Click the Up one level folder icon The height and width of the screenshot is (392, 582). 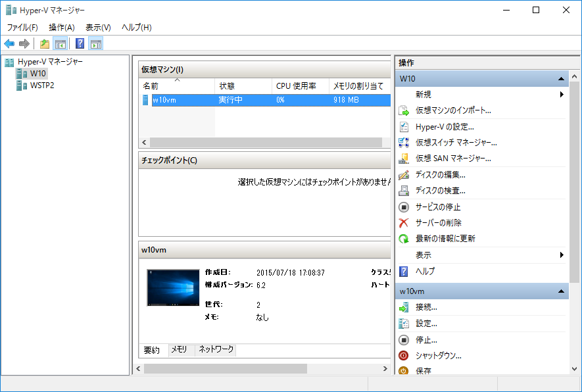point(45,44)
